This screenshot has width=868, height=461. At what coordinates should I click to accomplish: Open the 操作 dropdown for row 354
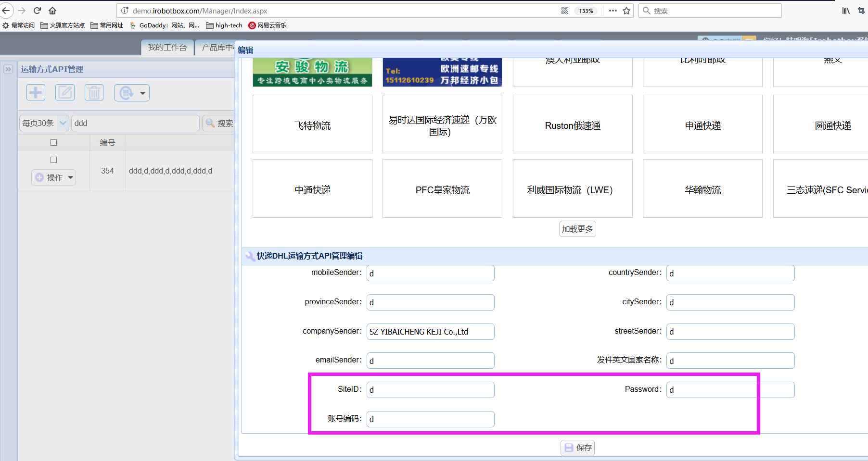coord(54,177)
